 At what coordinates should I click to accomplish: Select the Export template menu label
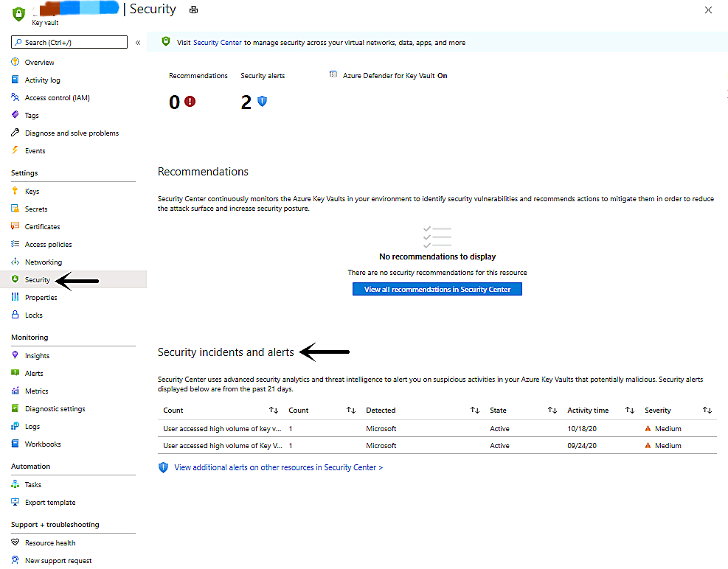50,502
